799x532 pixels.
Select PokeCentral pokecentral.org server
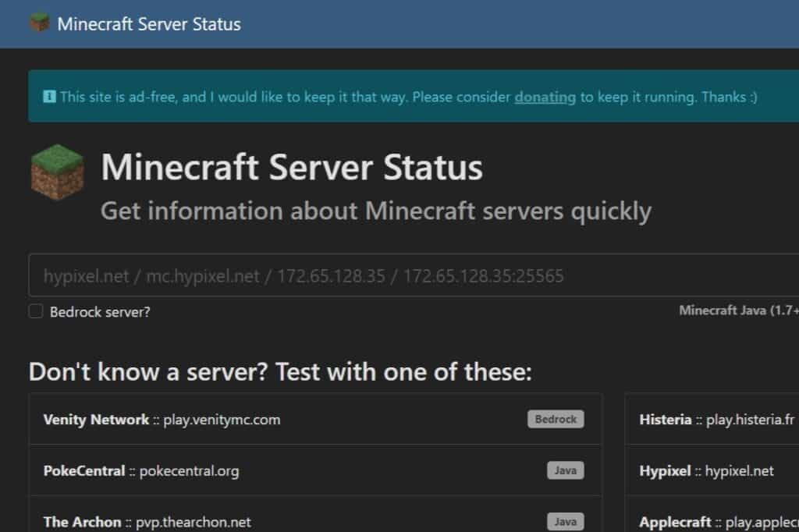pos(315,470)
